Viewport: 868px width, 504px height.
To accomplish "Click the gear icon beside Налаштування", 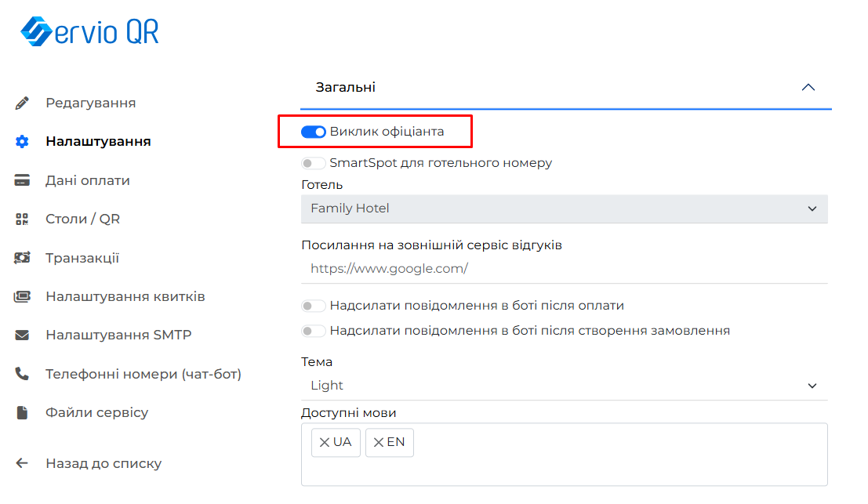I will (22, 142).
